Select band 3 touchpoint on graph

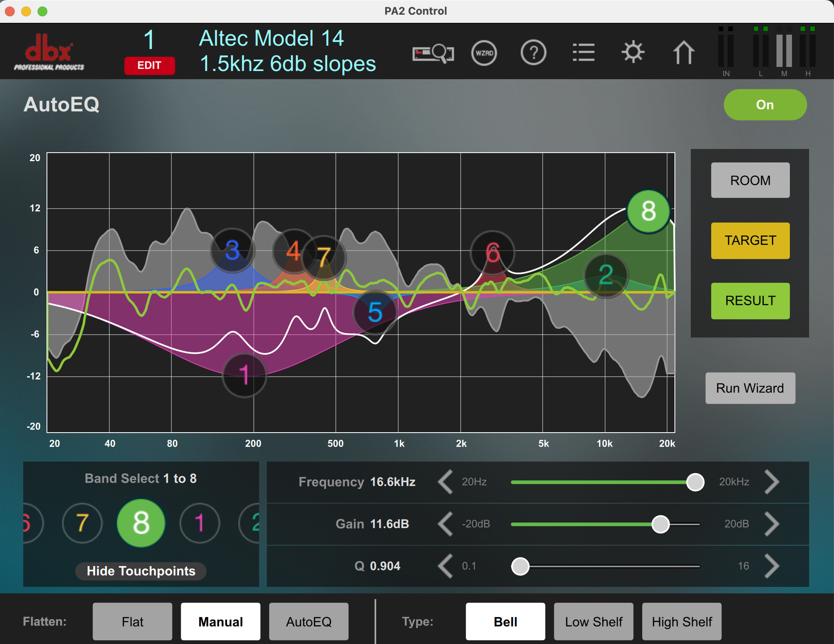232,250
